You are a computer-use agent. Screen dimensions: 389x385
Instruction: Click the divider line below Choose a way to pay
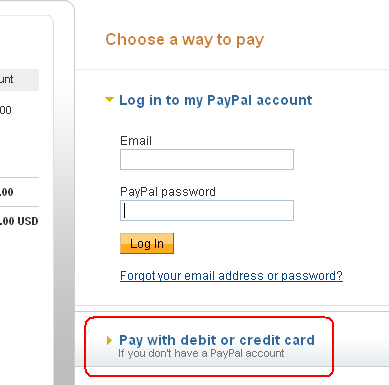(x=232, y=70)
